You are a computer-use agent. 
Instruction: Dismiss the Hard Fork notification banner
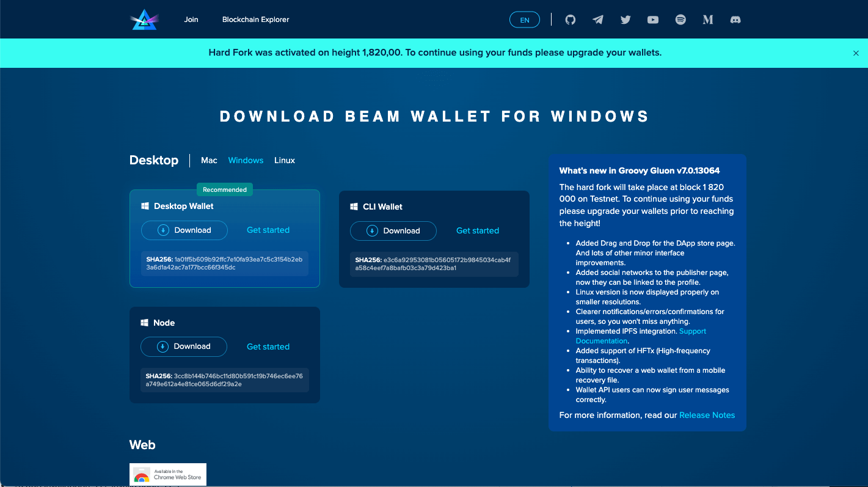(856, 53)
